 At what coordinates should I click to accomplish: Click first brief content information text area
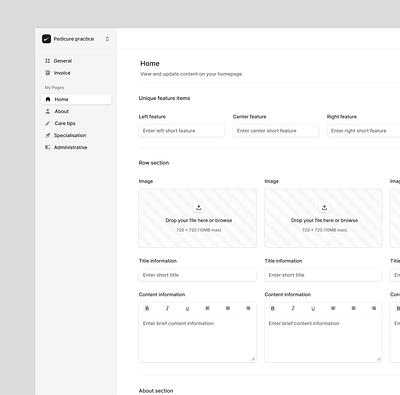point(198,338)
